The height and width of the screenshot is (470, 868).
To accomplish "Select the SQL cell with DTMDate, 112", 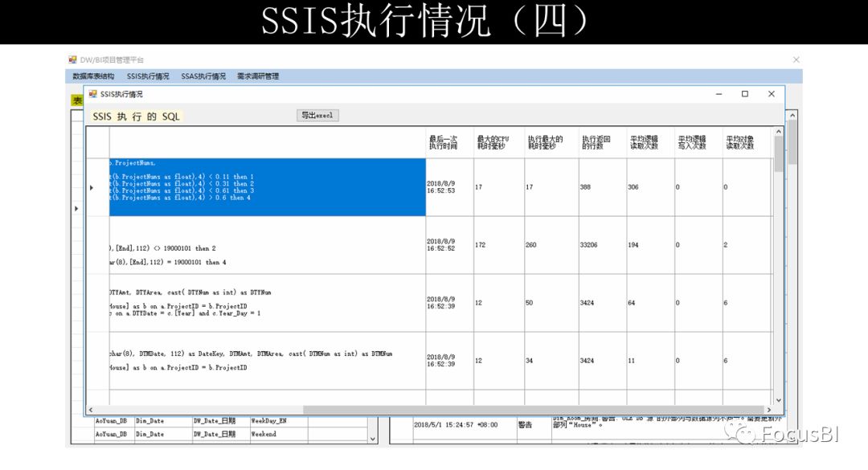I will [268, 361].
